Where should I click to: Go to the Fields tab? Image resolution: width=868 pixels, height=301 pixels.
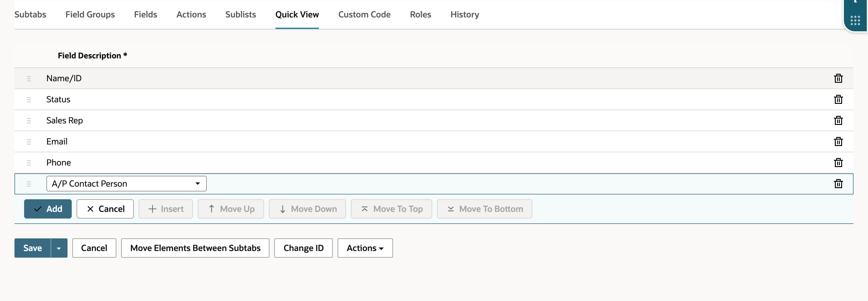[146, 14]
